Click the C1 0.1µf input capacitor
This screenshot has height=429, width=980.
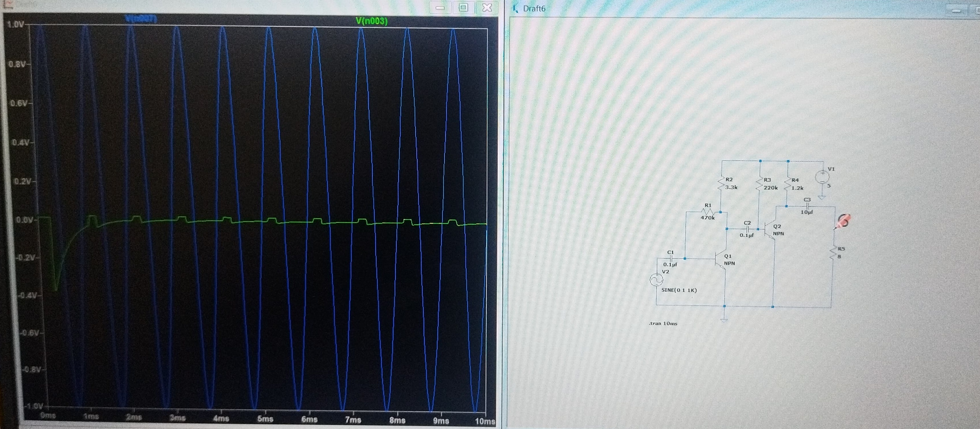click(671, 258)
